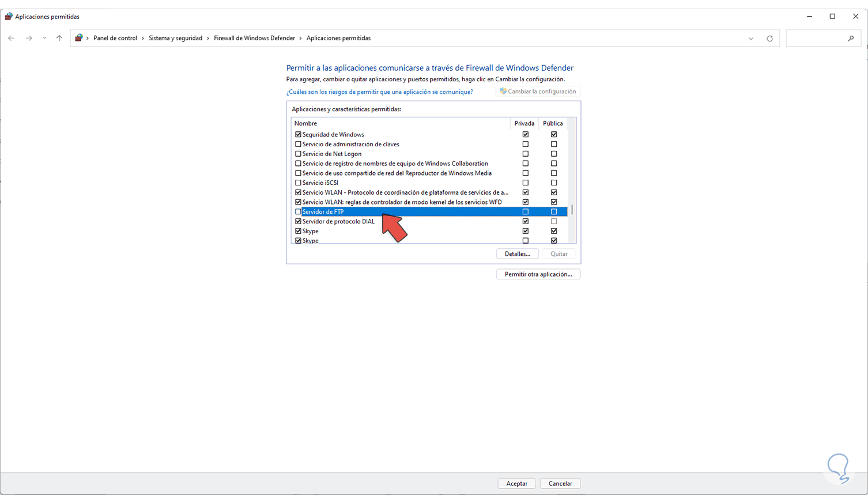Screen dimensions: 868x504
Task: Select the Servicio de Net Logon row
Action: [429, 154]
